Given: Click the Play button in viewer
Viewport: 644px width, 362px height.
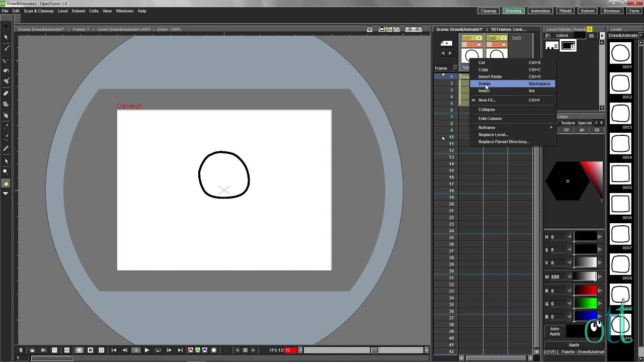Looking at the screenshot, I should [147, 350].
